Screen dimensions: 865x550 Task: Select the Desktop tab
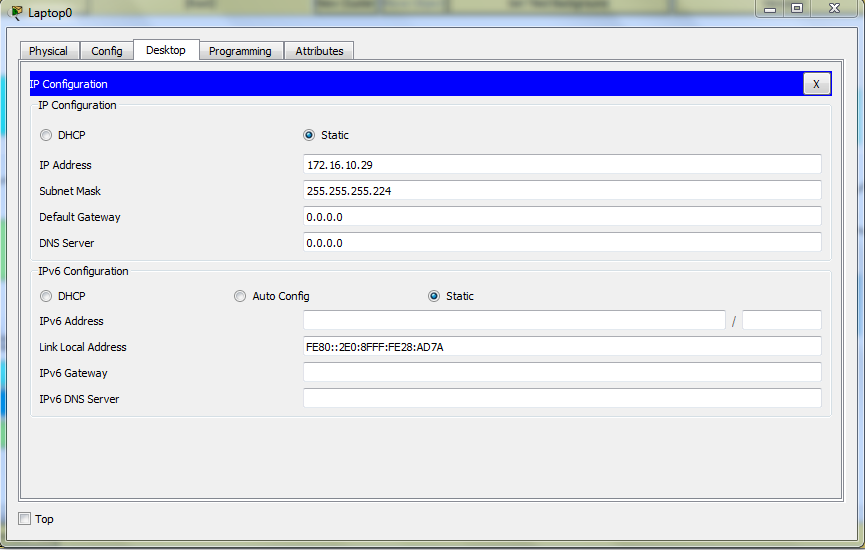(166, 50)
